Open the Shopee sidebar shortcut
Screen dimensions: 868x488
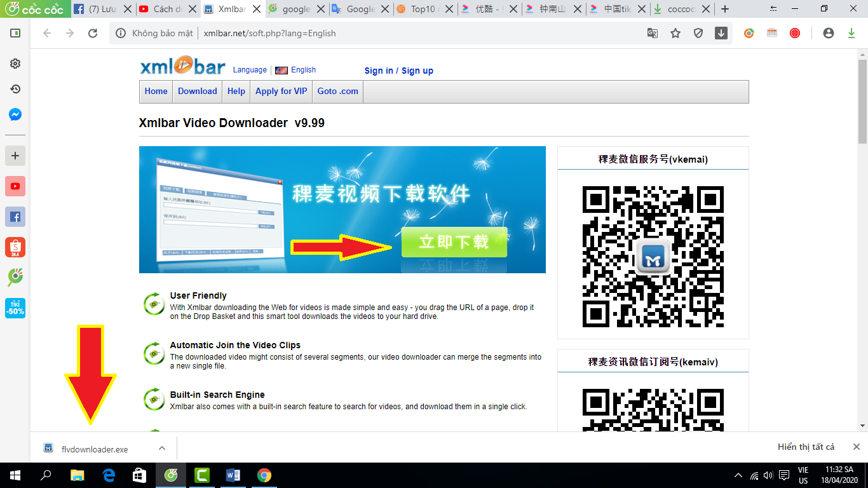pyautogui.click(x=15, y=247)
